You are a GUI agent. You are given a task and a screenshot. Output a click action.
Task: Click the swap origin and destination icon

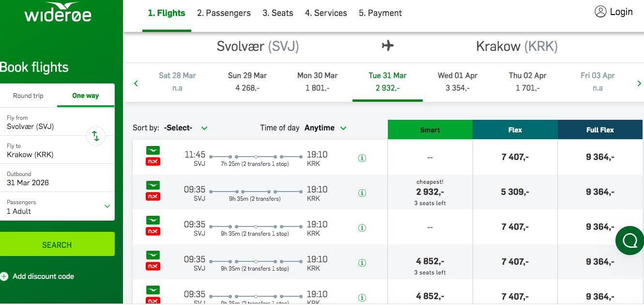pos(95,136)
